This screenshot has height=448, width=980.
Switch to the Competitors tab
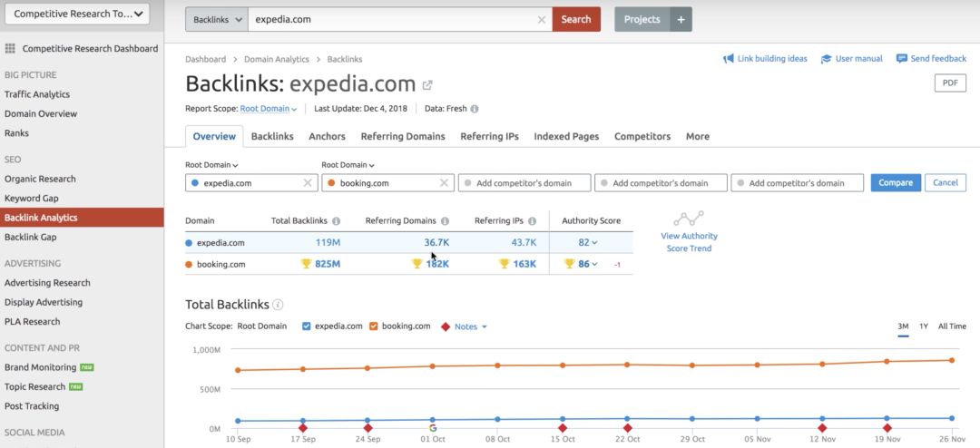tap(642, 136)
